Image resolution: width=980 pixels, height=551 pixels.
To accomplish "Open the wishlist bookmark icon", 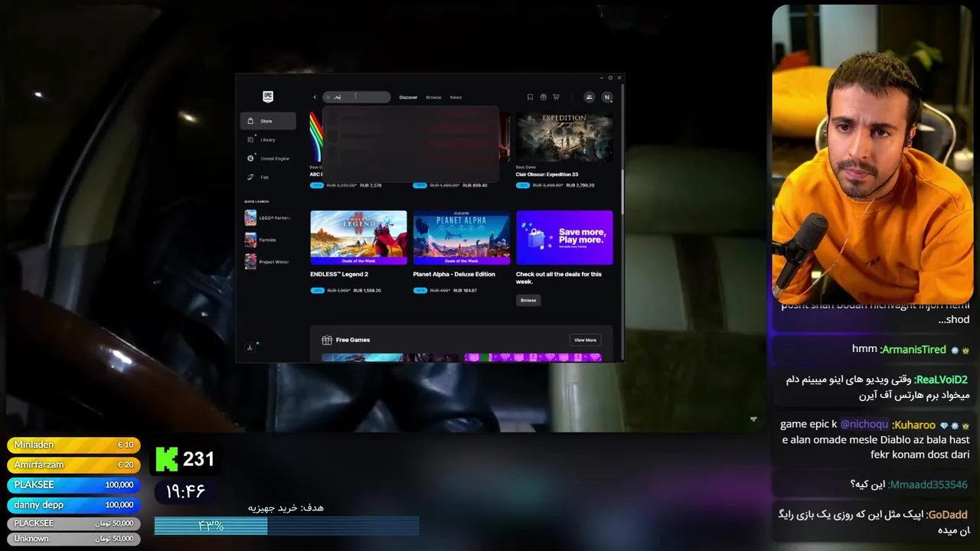I will point(530,97).
